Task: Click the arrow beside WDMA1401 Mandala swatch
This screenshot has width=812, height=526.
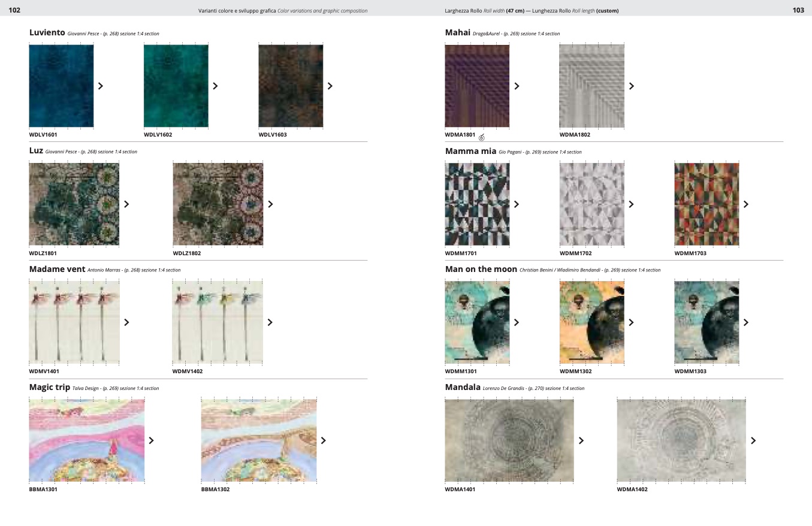Action: coord(581,440)
